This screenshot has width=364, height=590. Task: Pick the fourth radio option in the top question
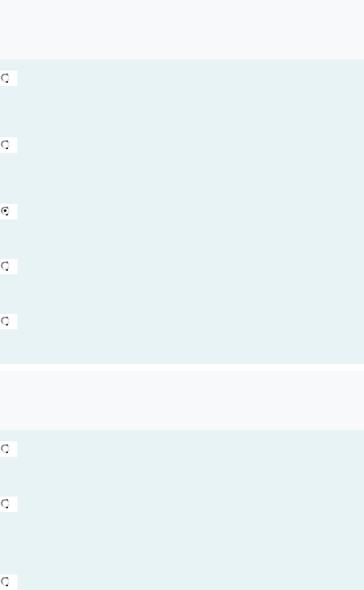click(5, 266)
